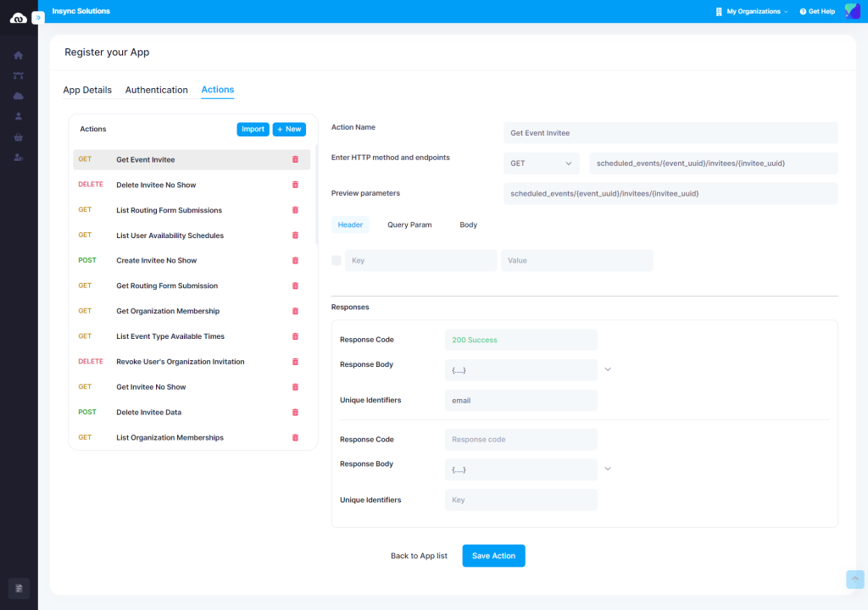
Task: Click the trash icon beside Revoke User's Organization Invitation
Action: (295, 361)
